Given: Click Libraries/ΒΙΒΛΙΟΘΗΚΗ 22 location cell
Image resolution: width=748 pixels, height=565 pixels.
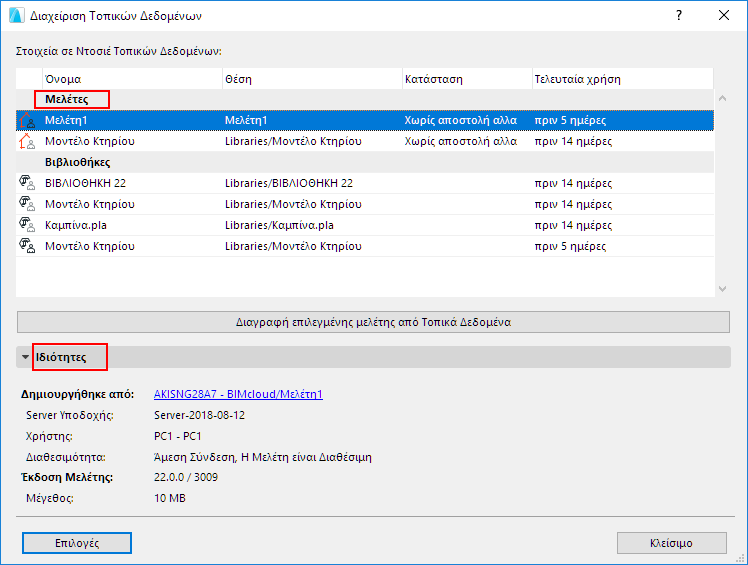Looking at the screenshot, I should click(289, 183).
